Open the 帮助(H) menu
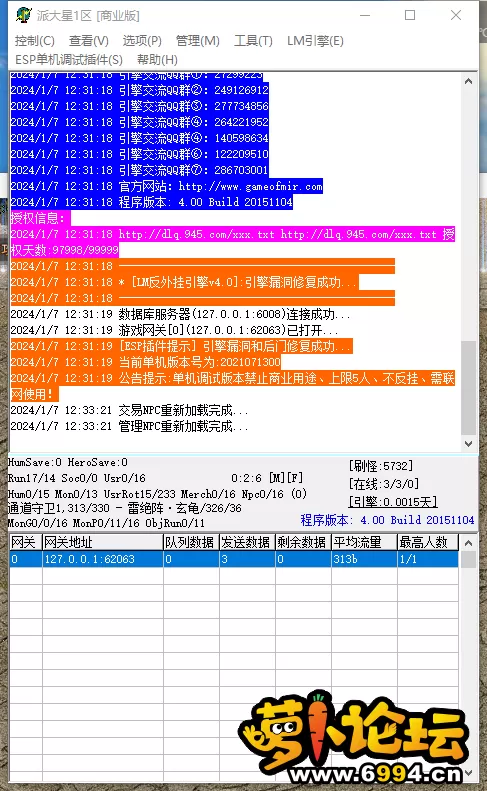 (157, 60)
